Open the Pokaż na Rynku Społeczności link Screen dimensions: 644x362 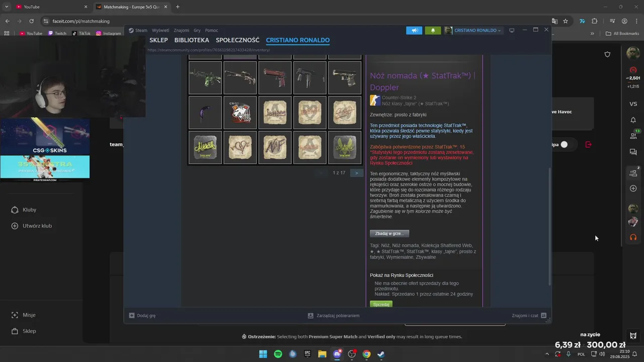401,275
